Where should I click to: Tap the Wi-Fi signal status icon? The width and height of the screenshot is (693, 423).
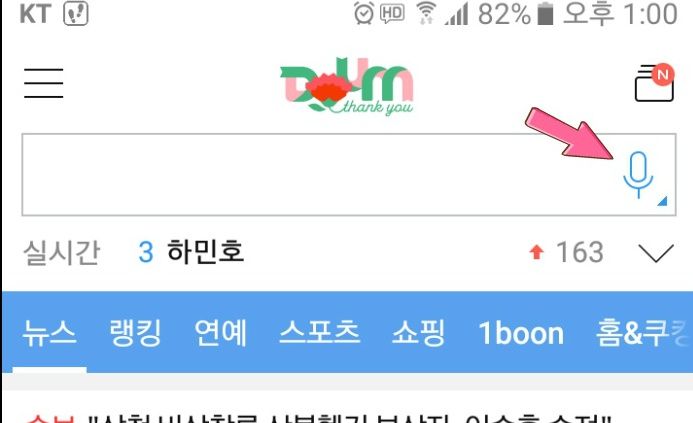click(x=426, y=13)
